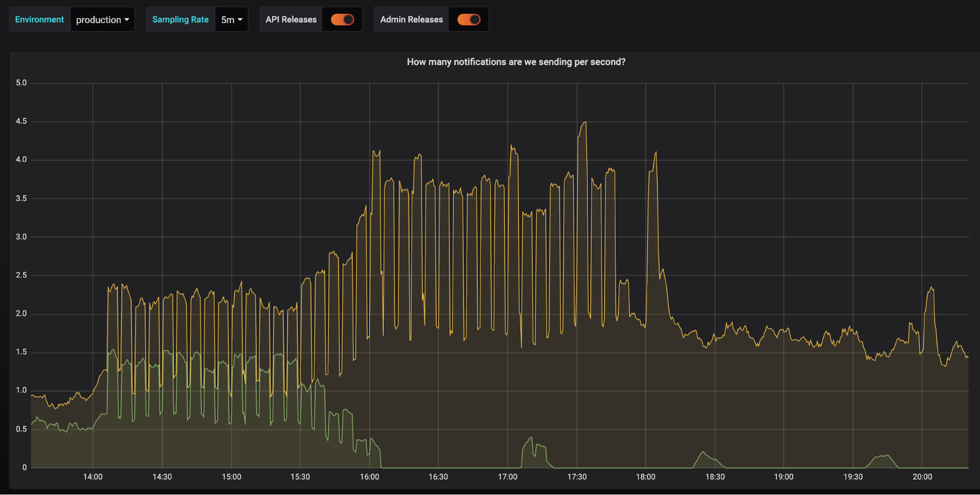Click the Environment variable label

[39, 20]
